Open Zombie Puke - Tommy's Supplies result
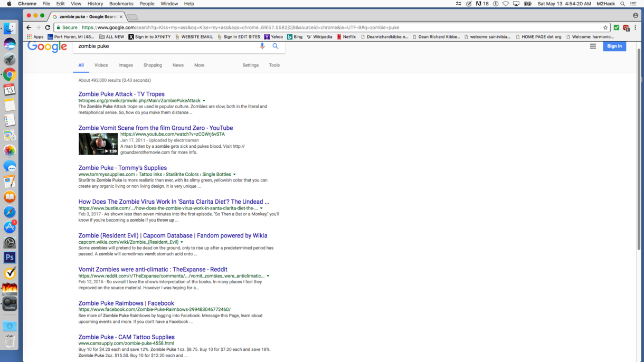 click(122, 168)
